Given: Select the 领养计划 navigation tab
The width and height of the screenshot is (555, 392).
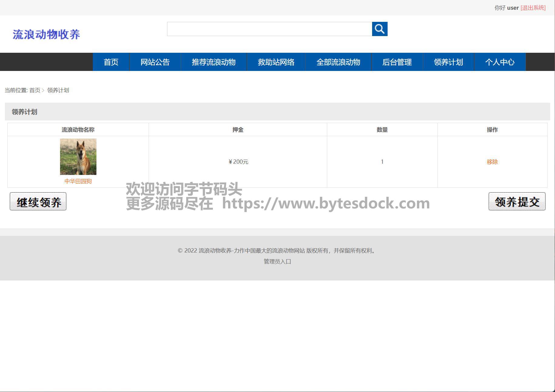Looking at the screenshot, I should point(448,62).
